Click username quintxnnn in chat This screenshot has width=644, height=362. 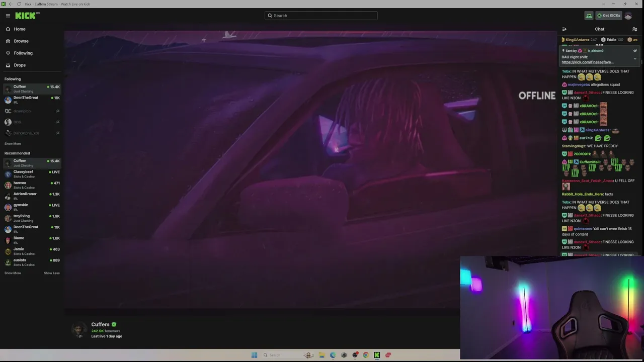583,229
